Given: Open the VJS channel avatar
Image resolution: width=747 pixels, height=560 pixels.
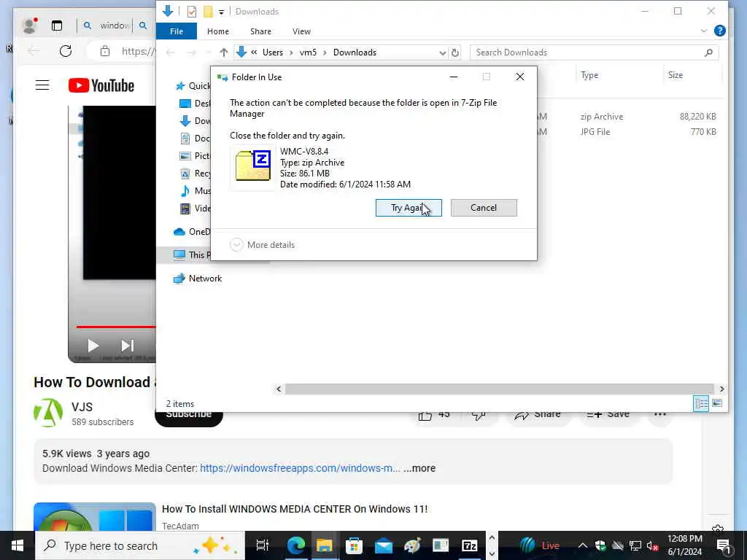Looking at the screenshot, I should 48,413.
